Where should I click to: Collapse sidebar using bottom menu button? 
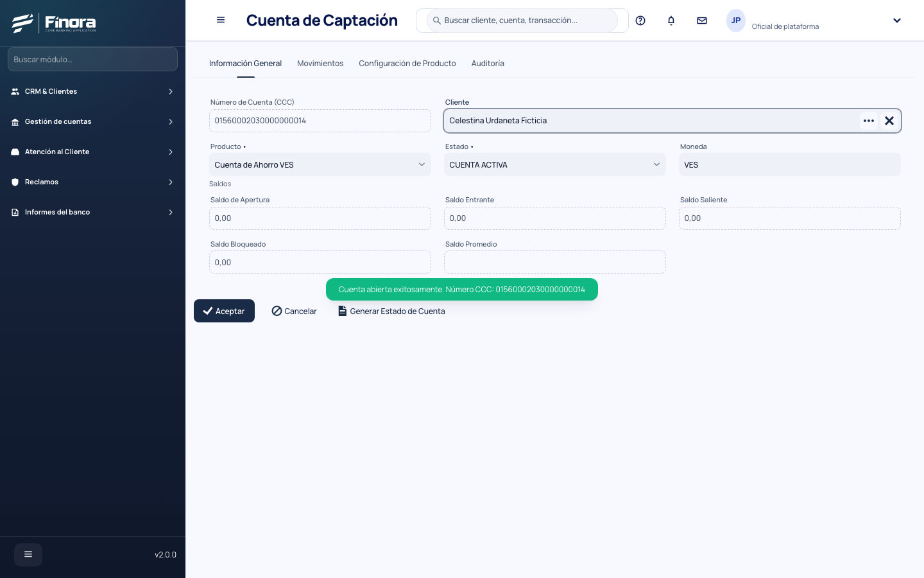[28, 554]
